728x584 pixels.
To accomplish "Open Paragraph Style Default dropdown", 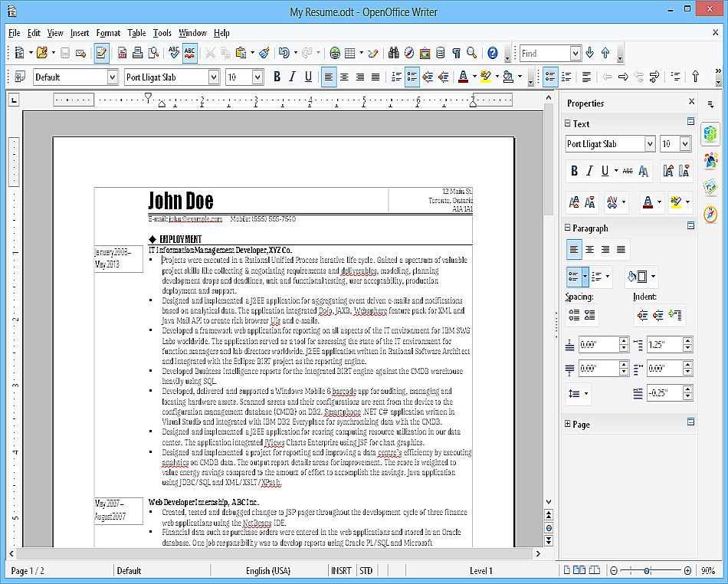I will [x=112, y=77].
